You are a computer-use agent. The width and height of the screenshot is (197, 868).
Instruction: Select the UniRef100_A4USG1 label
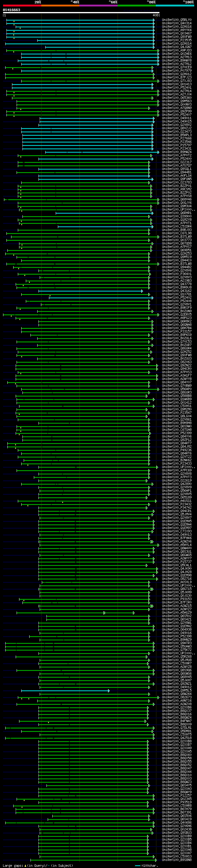click(177, 501)
